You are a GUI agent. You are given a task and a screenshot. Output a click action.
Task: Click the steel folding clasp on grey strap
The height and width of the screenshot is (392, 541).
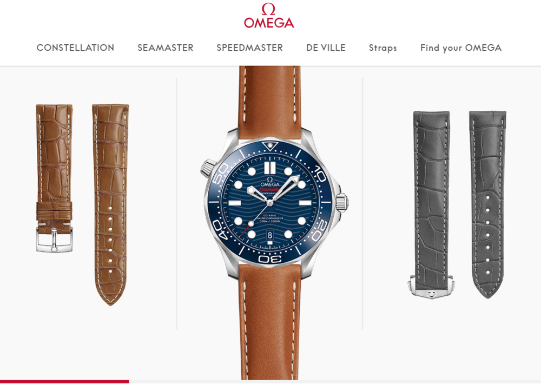pyautogui.click(x=431, y=287)
